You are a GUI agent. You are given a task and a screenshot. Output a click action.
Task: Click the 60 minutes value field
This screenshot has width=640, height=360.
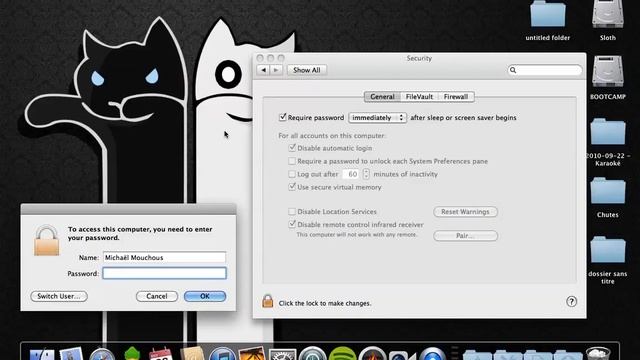352,174
